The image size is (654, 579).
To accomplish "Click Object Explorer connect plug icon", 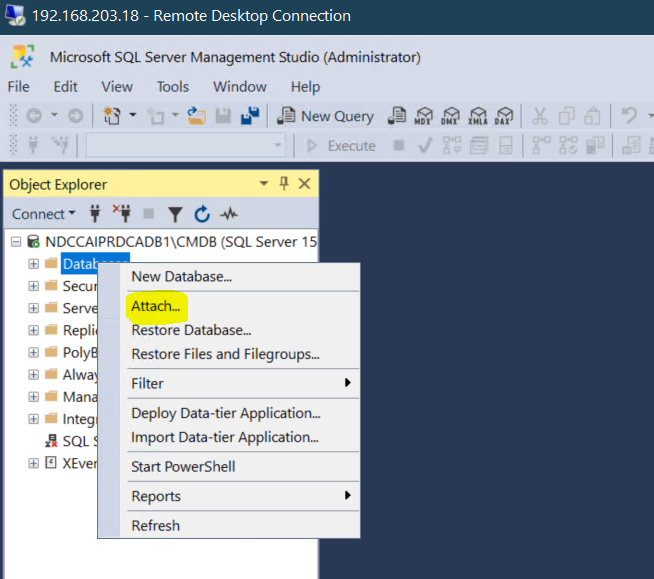I will [95, 214].
